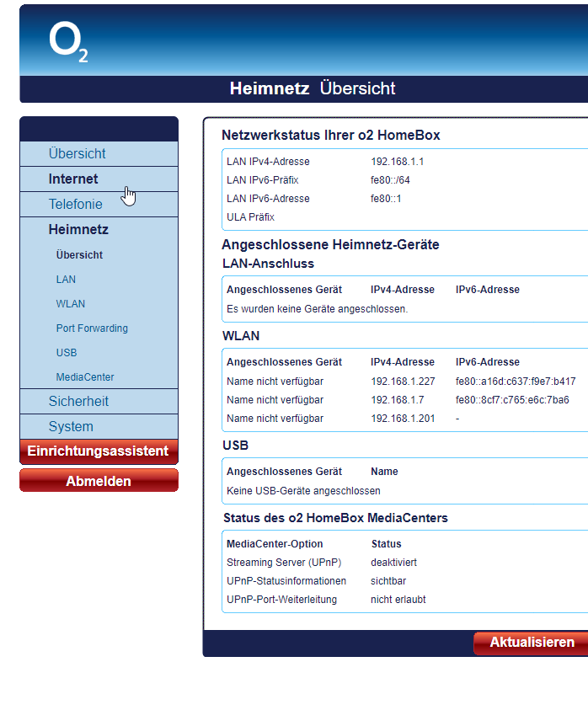
Task: Click the ULA Präfix label
Action: [x=250, y=217]
